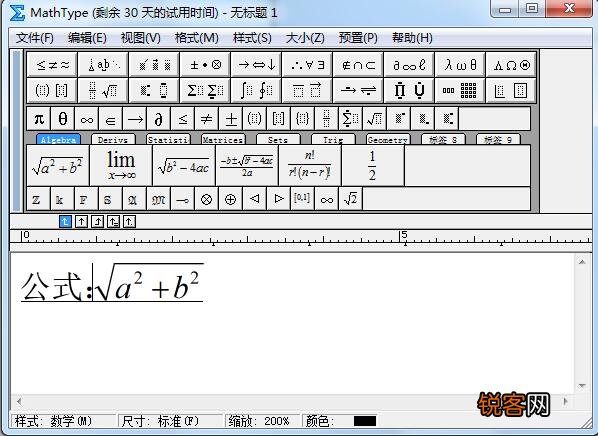The image size is (598, 436).
Task: Insert the partial derivative symbol ∂
Action: tap(159, 119)
